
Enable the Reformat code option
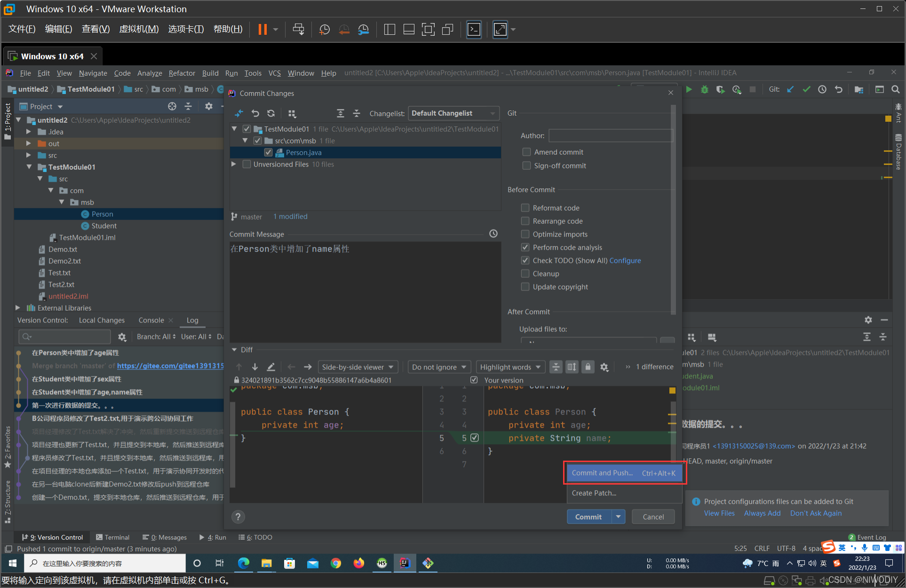point(525,208)
